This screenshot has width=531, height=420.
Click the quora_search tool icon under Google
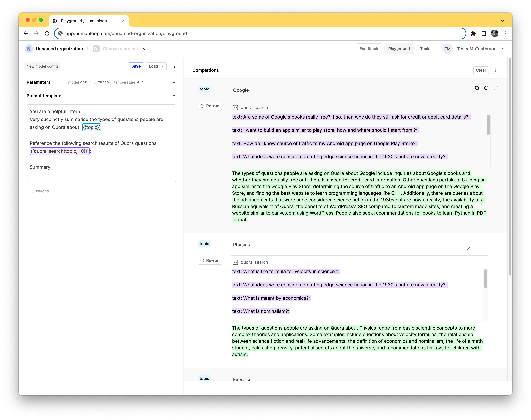tap(235, 107)
